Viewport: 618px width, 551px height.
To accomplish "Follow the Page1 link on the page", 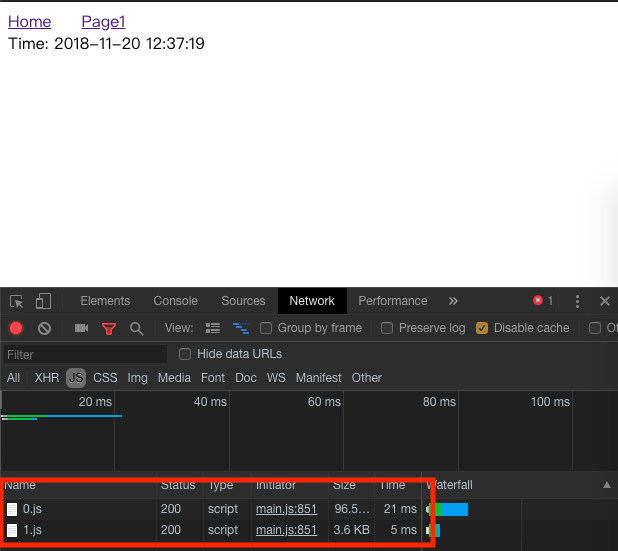I will pos(103,22).
